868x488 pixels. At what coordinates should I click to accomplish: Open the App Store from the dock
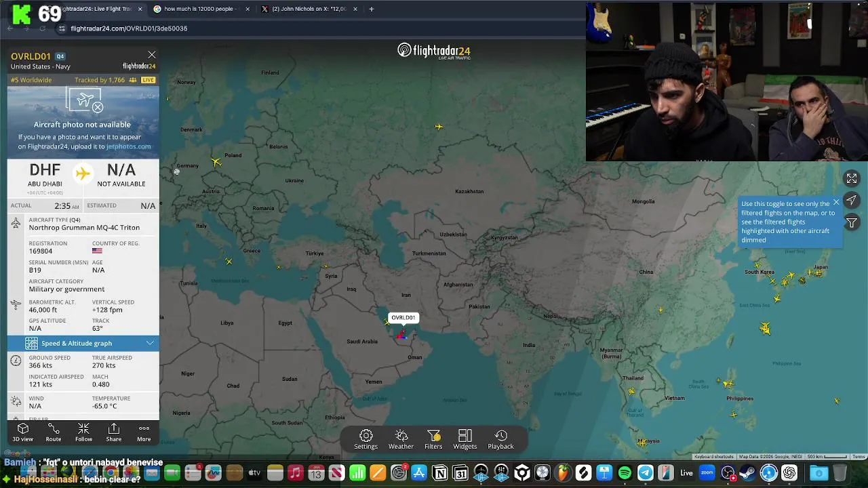(419, 472)
